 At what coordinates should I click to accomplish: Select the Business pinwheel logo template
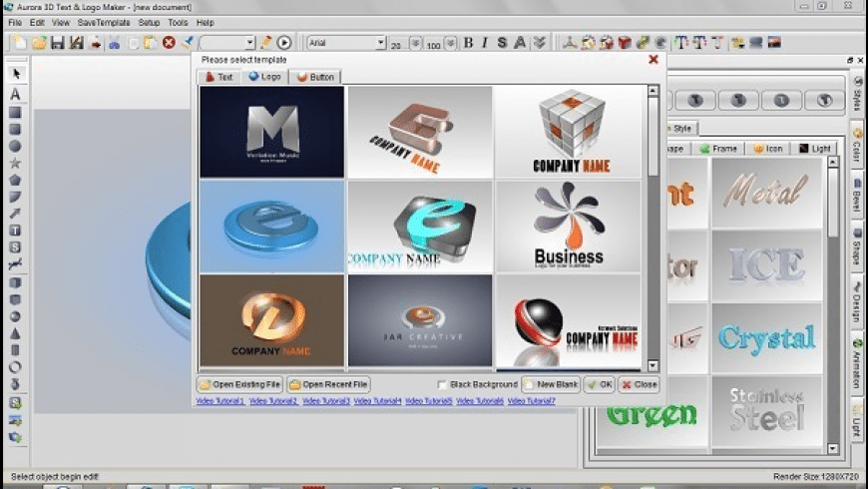[x=569, y=226]
